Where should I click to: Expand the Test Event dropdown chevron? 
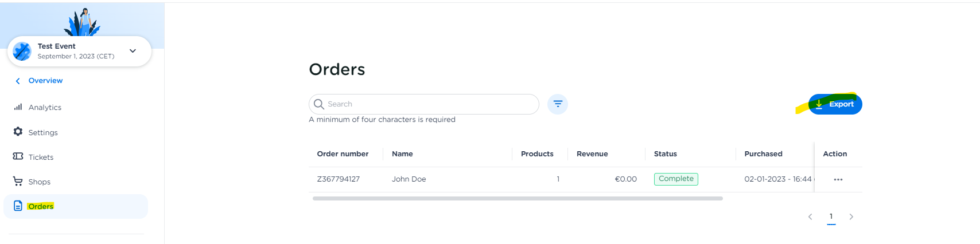click(133, 51)
